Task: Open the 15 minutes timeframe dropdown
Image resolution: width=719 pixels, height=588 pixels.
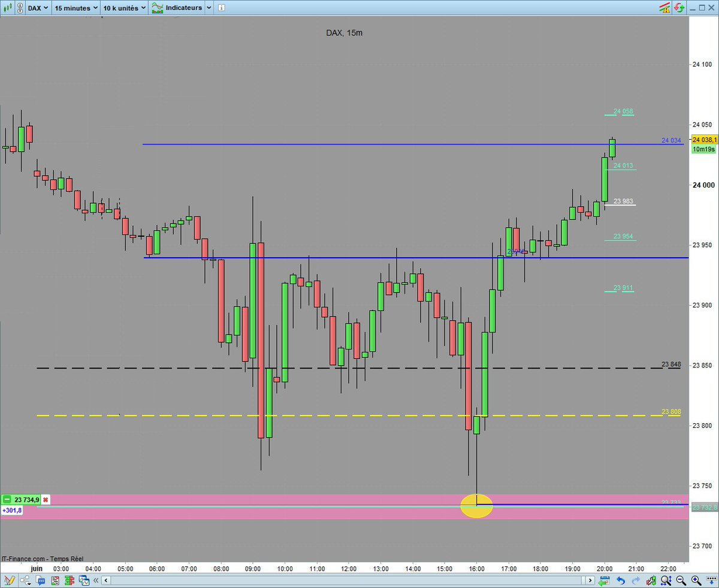Action: 76,8
